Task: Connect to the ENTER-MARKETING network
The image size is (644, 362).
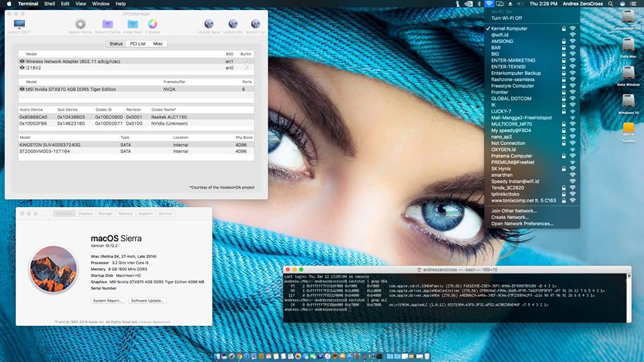Action: [532, 60]
